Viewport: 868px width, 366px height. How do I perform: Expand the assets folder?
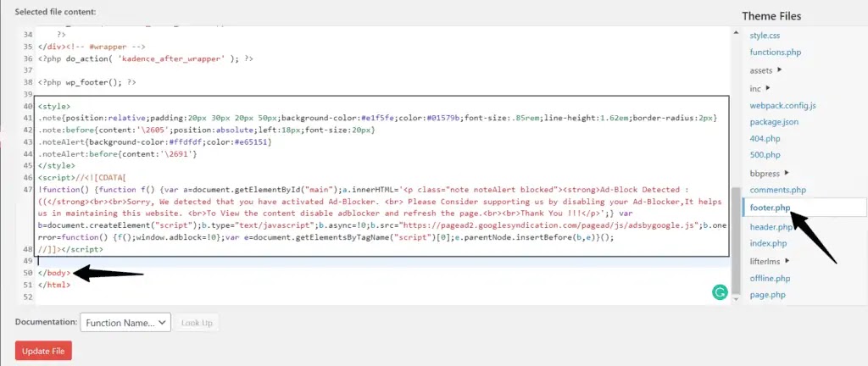click(765, 70)
